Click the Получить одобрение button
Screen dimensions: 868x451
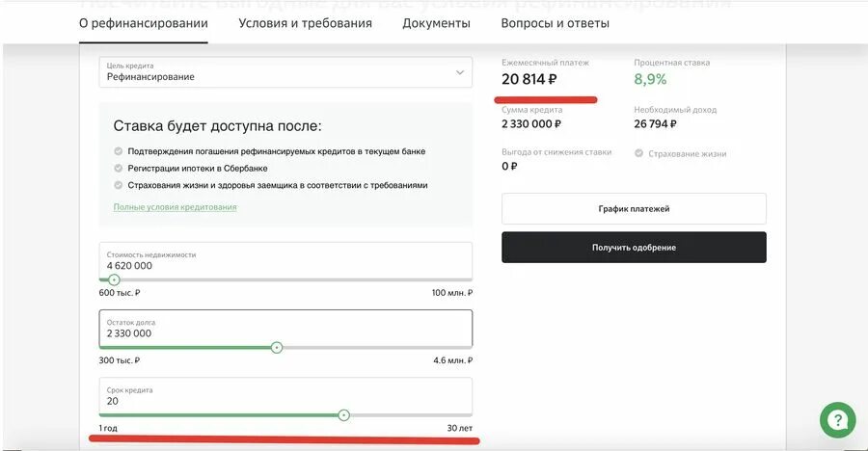tap(634, 248)
